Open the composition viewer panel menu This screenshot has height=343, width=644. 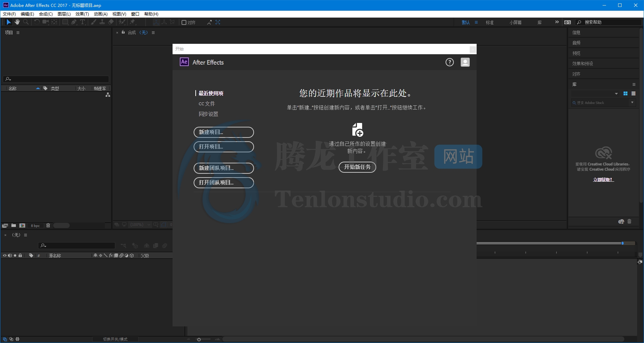(x=153, y=32)
